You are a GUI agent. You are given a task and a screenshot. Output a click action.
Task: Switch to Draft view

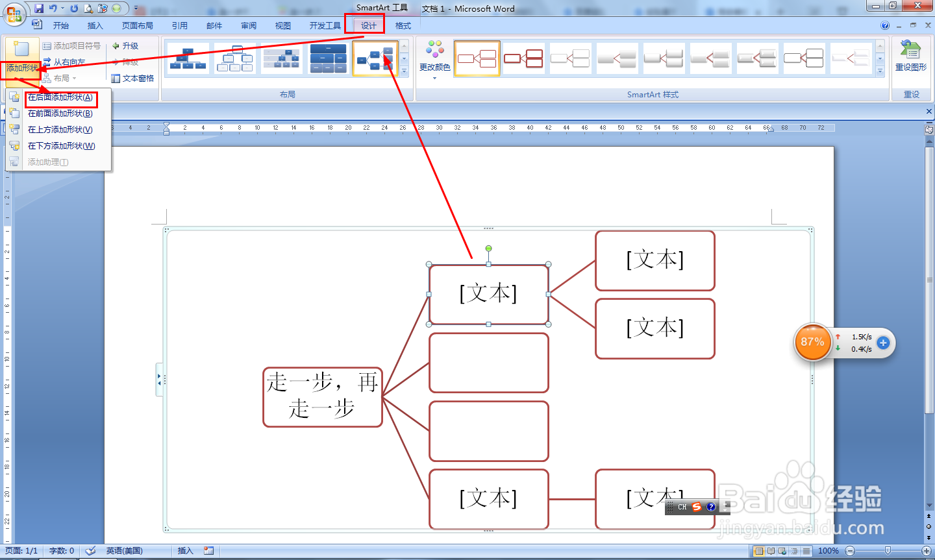(x=806, y=551)
